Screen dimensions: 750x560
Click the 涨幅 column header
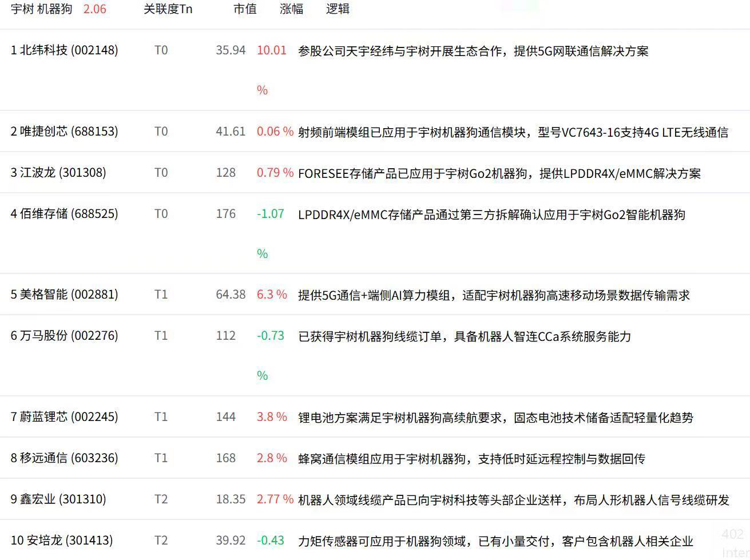291,9
